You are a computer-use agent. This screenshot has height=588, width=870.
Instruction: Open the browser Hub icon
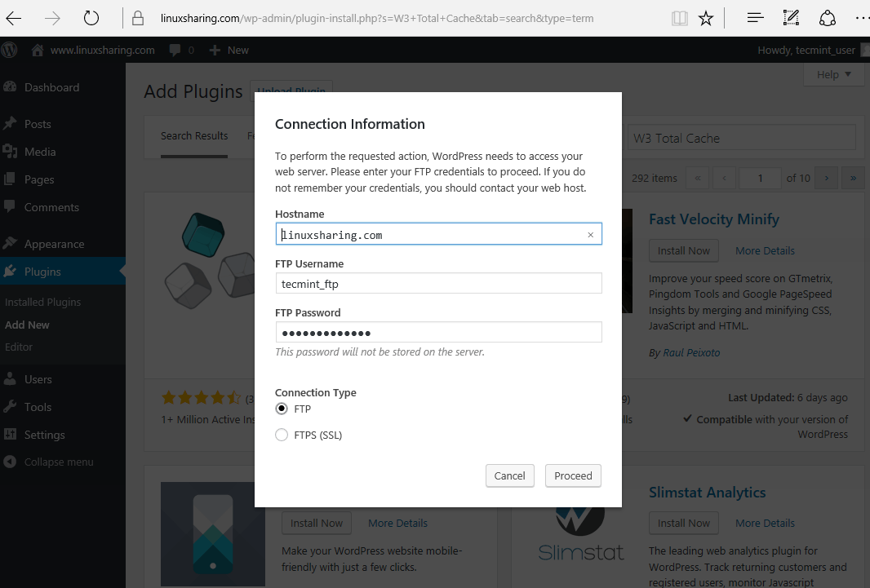(755, 18)
